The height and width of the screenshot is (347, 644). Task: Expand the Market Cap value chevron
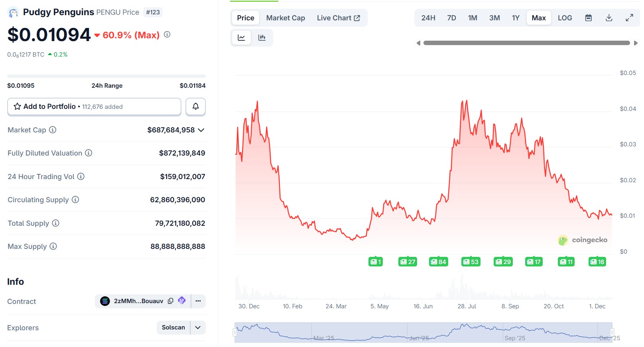tap(201, 130)
